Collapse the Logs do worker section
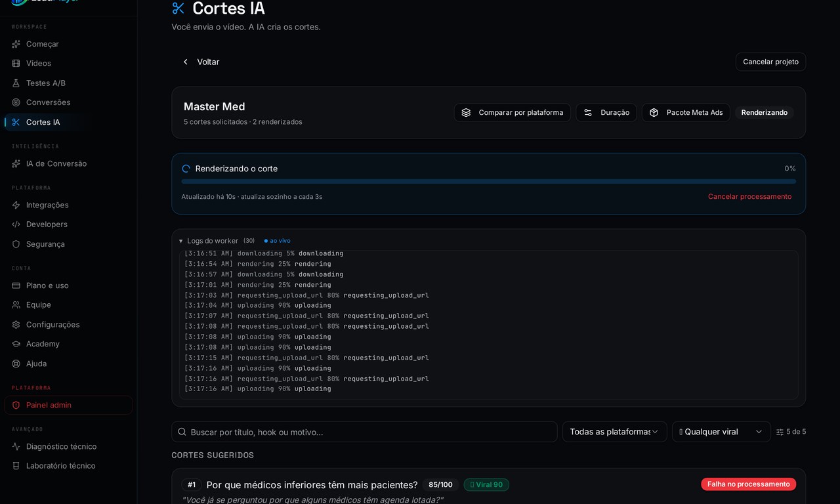The height and width of the screenshot is (504, 840). tap(181, 241)
